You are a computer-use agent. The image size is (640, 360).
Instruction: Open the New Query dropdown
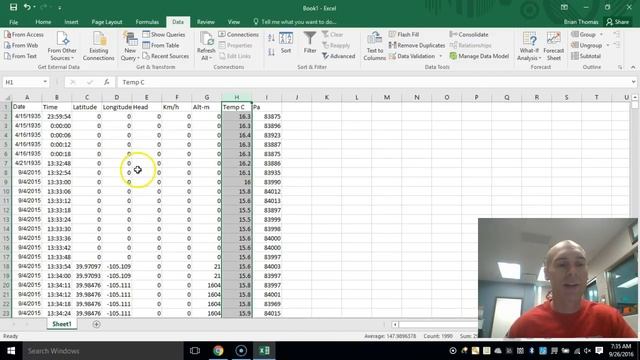tap(130, 46)
